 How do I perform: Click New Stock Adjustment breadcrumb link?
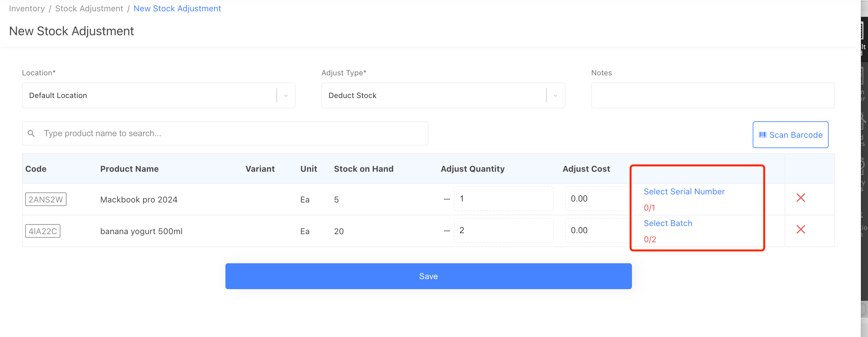(x=177, y=8)
